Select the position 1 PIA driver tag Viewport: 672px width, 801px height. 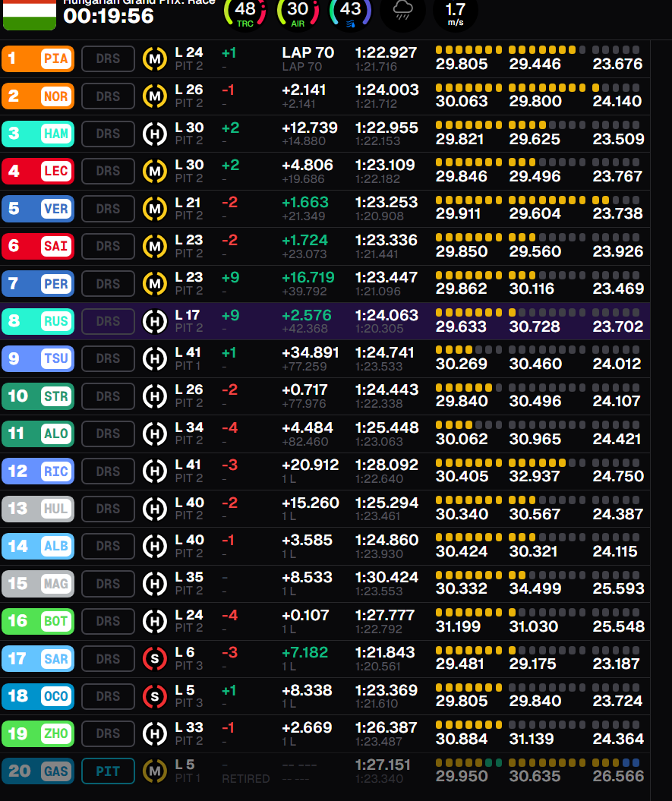tap(38, 58)
